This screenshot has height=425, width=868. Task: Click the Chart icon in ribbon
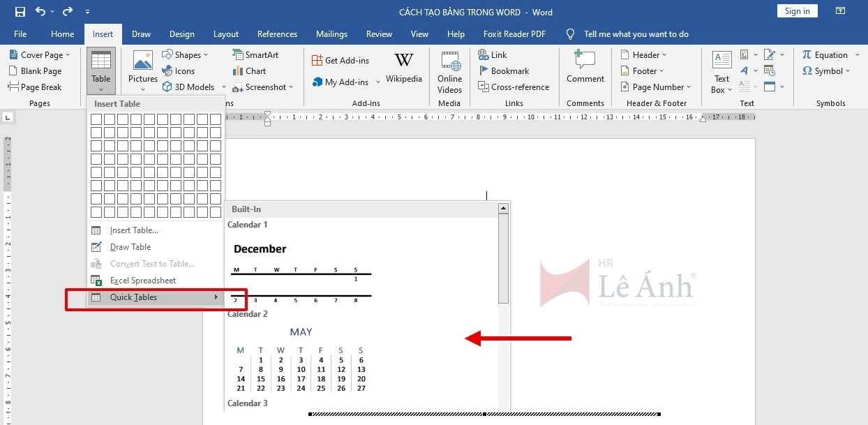pos(249,71)
